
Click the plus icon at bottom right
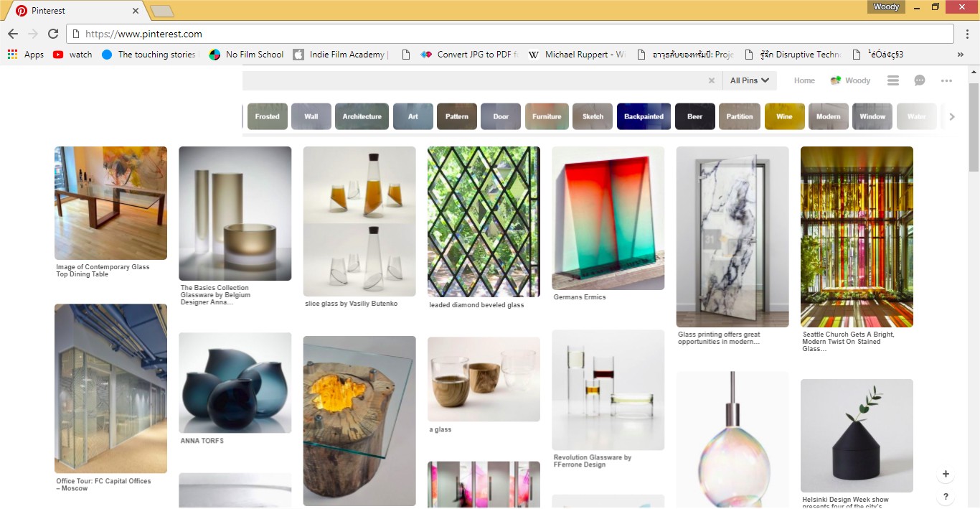[x=946, y=474]
